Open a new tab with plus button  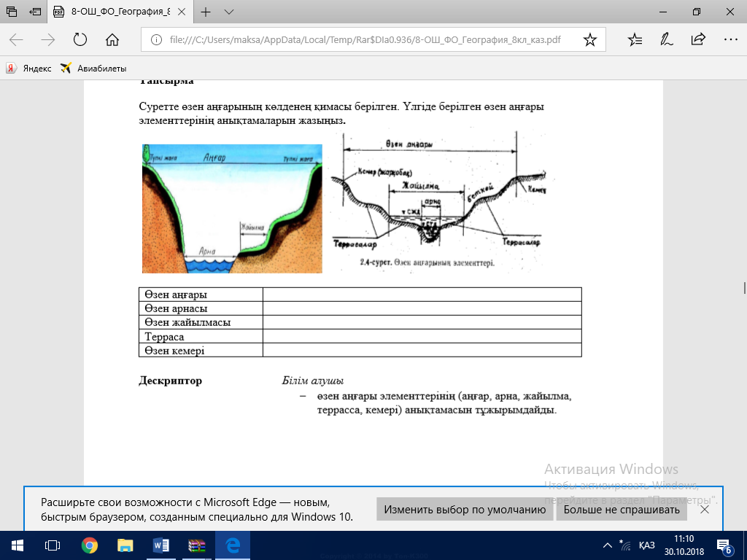pyautogui.click(x=206, y=12)
